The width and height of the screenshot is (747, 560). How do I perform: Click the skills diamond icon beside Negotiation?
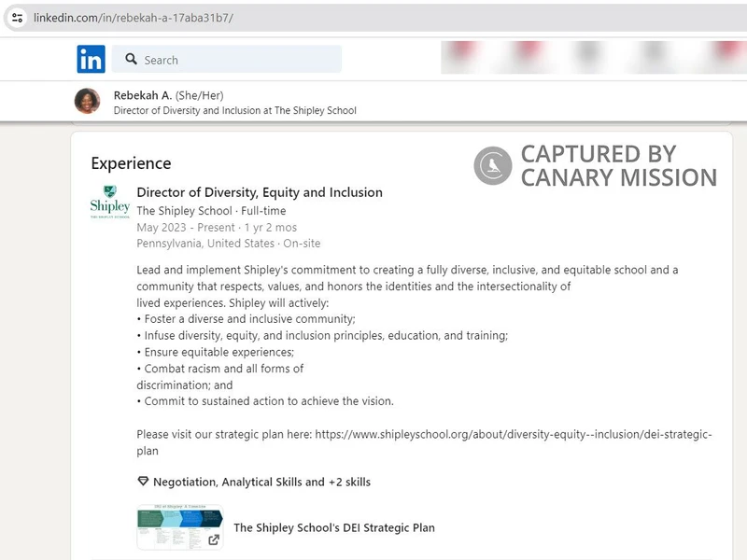[x=142, y=482]
